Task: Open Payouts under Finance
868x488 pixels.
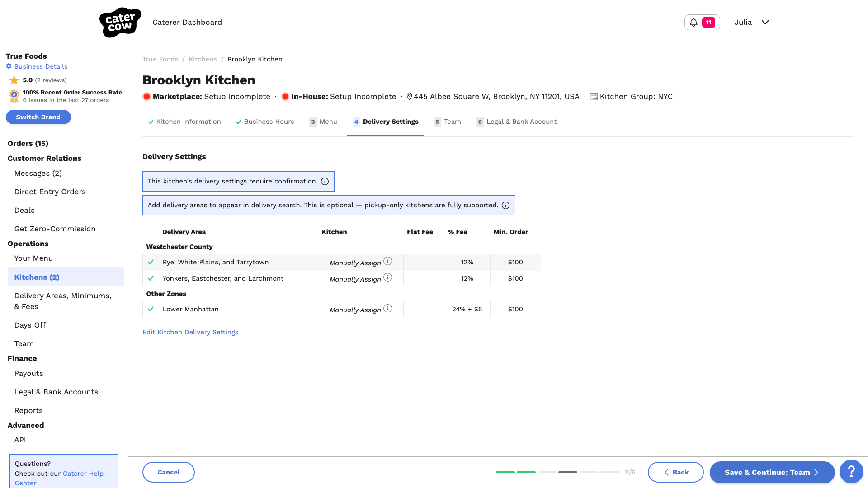Action: pos(29,374)
